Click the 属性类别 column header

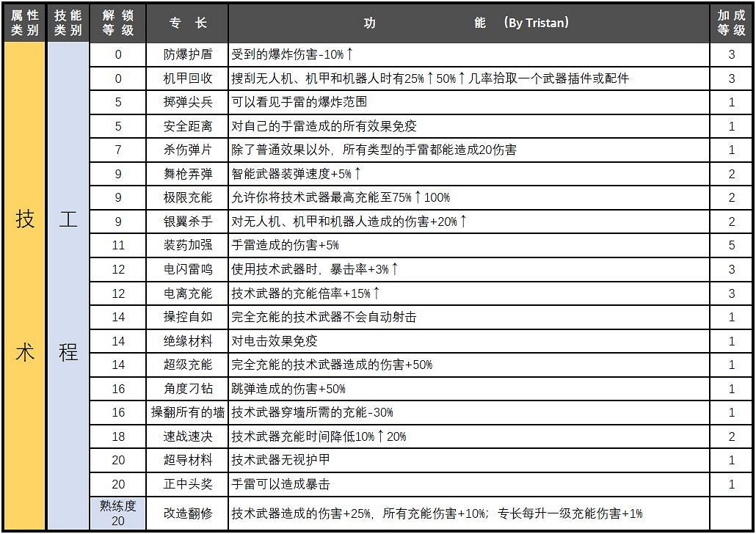(x=24, y=21)
